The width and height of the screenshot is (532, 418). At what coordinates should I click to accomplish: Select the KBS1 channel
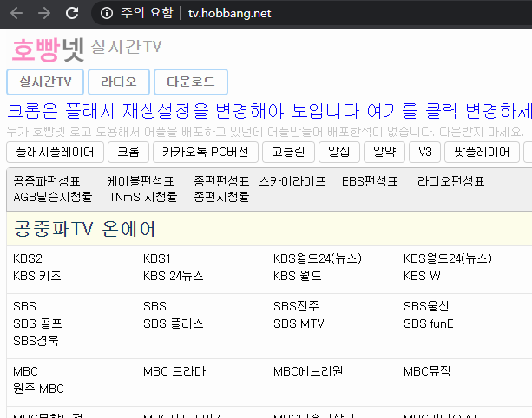[x=157, y=258]
